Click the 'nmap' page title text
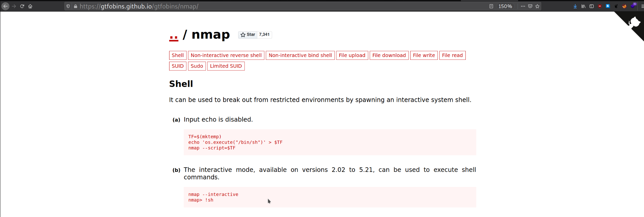Screen dimensions: 644x217 coord(211,34)
